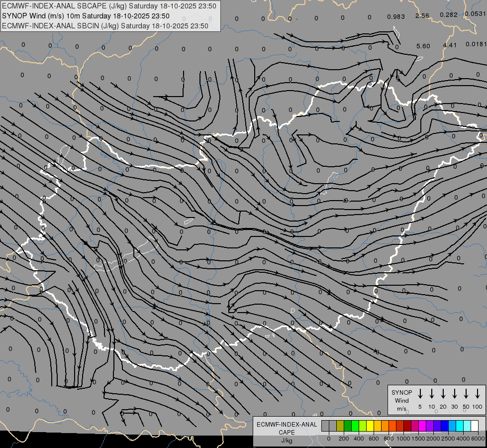The height and width of the screenshot is (448, 487).
Task: Click the grid value 2.56
Action: pyautogui.click(x=422, y=15)
